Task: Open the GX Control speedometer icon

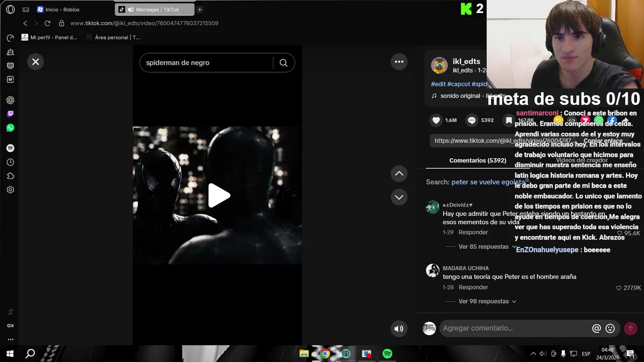Action: pos(10,38)
